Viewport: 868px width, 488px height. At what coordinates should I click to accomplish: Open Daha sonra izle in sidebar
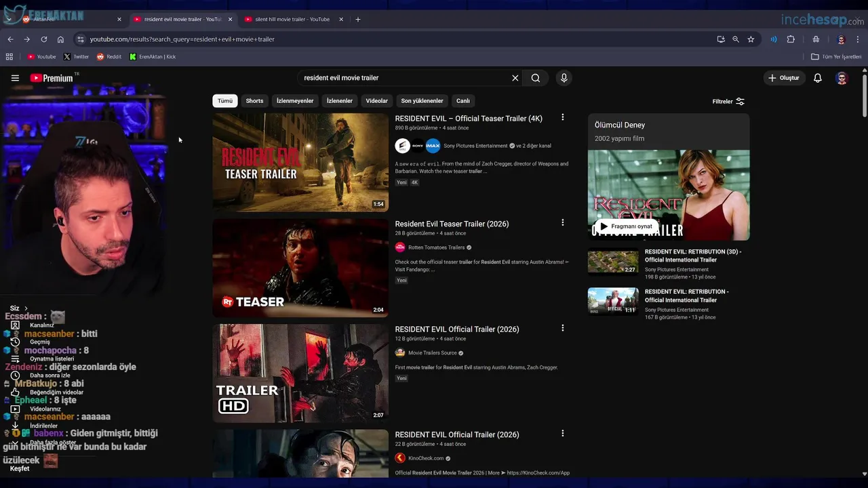[x=50, y=375]
